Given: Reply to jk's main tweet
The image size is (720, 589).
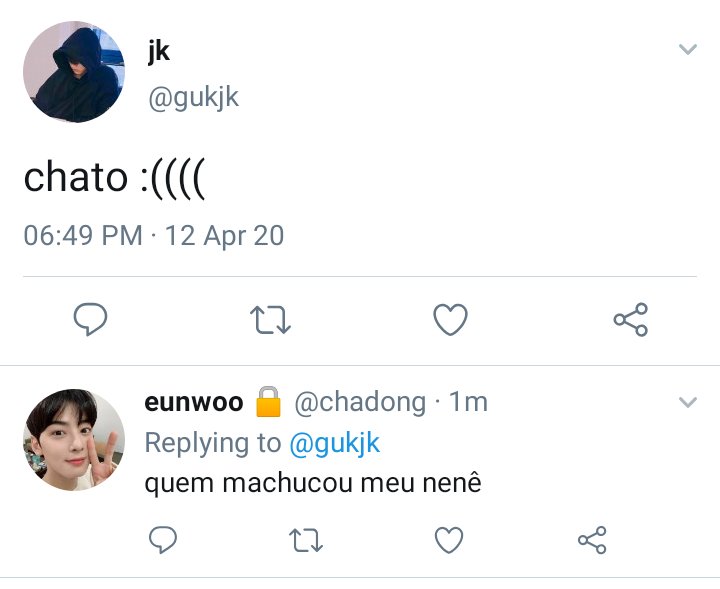Looking at the screenshot, I should click(x=90, y=319).
